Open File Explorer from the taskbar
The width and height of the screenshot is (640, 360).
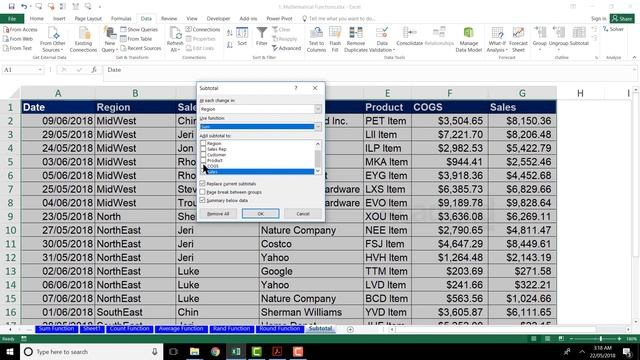click(194, 351)
